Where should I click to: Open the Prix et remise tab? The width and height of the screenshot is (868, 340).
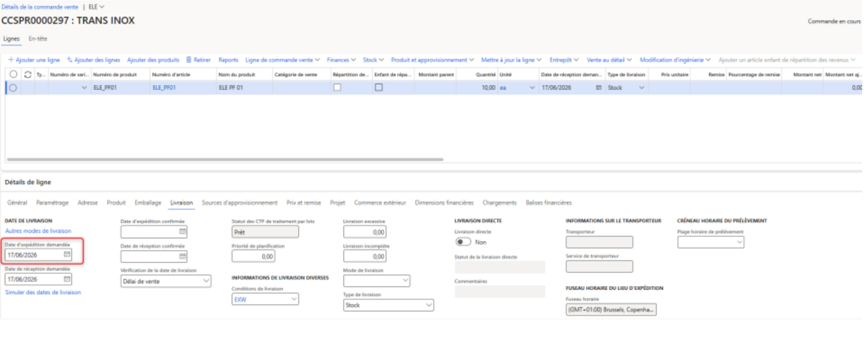tap(304, 203)
